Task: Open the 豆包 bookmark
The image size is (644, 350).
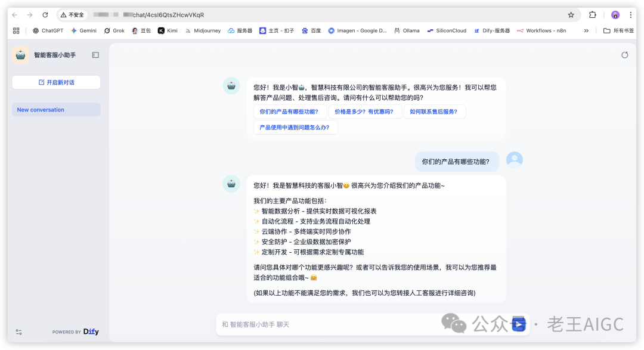Action: 141,30
